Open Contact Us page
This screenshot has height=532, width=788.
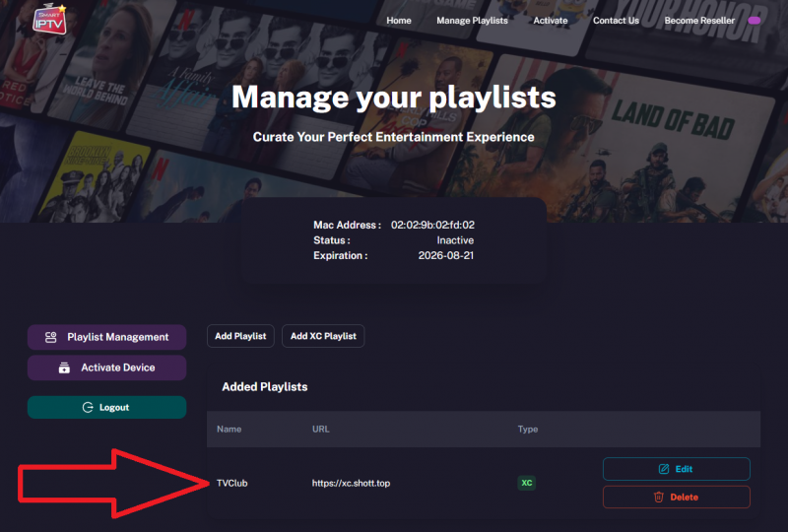click(x=616, y=21)
